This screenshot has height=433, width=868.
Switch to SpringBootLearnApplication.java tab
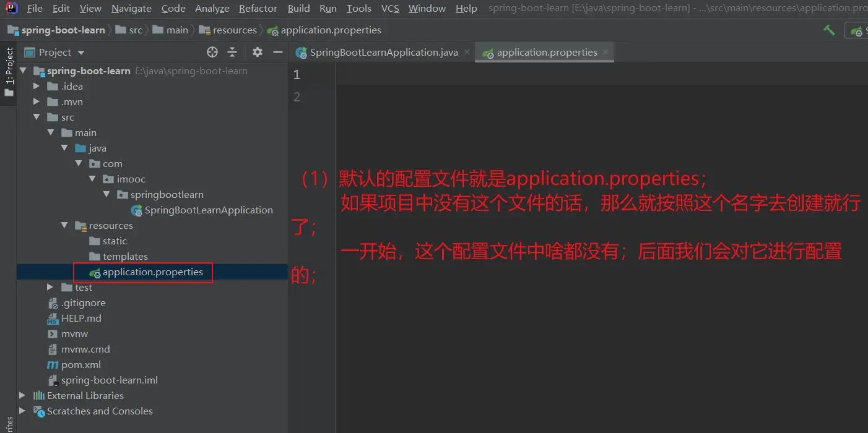pyautogui.click(x=383, y=53)
